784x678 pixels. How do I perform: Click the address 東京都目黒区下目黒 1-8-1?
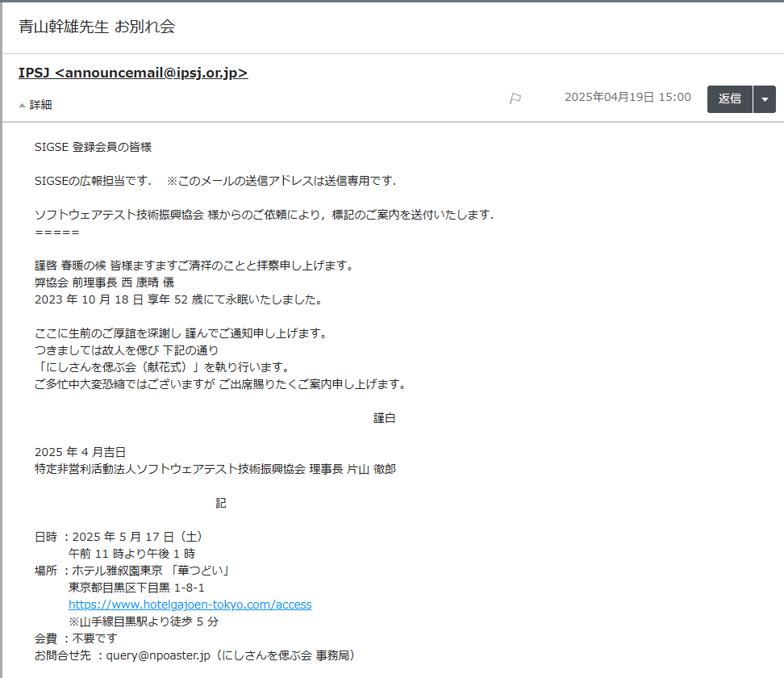click(136, 588)
